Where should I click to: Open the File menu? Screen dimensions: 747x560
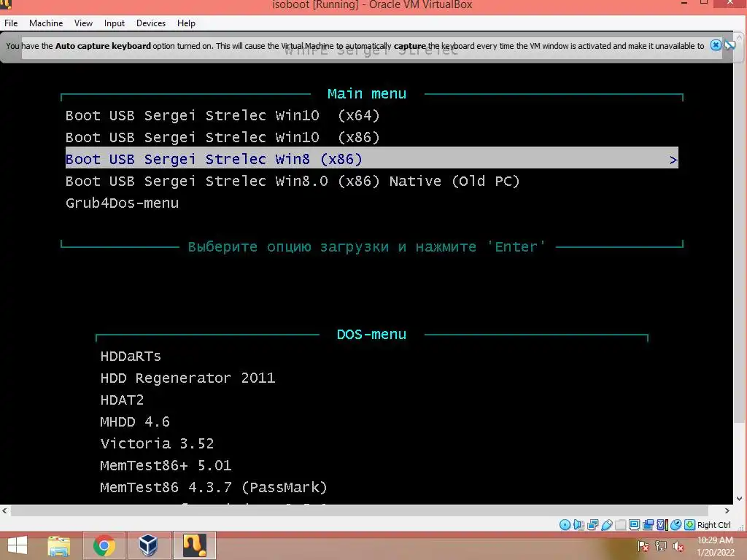point(11,23)
